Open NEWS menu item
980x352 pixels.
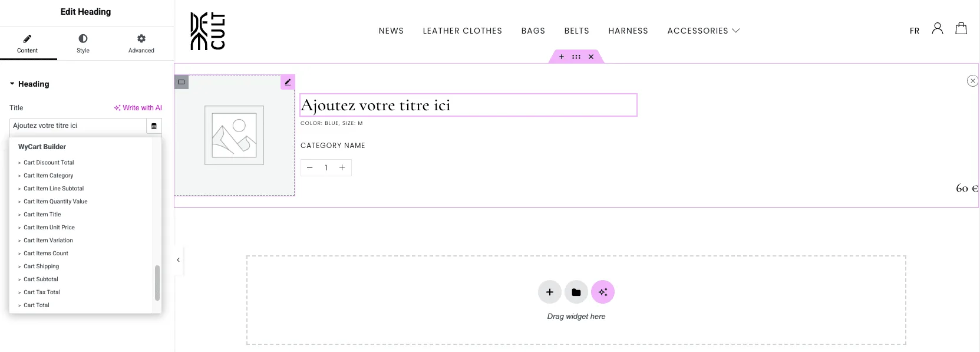(391, 31)
